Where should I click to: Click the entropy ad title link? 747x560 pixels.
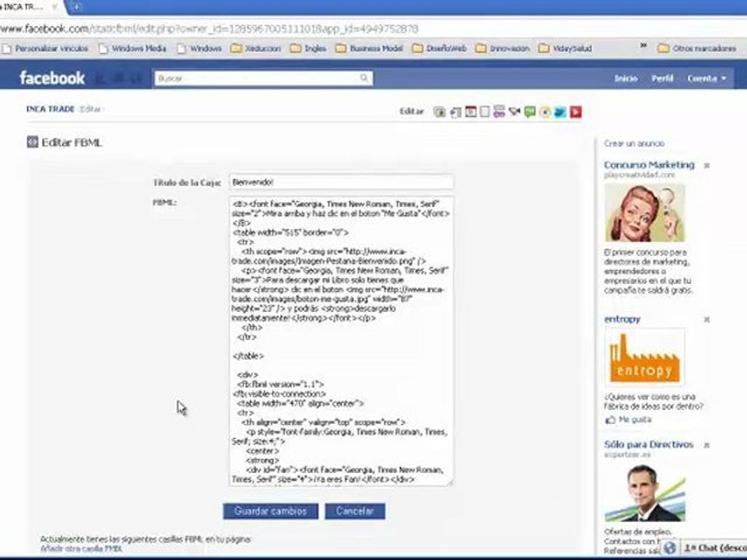pyautogui.click(x=622, y=319)
